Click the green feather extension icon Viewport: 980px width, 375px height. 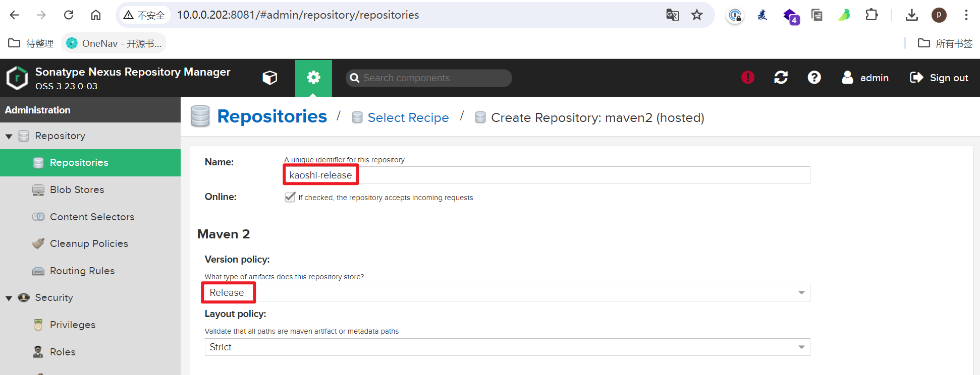[844, 15]
